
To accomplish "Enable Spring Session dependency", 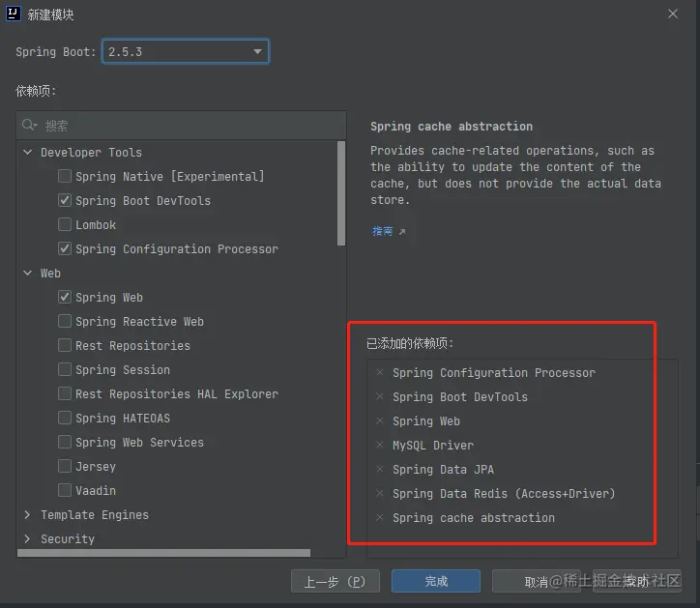I will coord(65,369).
